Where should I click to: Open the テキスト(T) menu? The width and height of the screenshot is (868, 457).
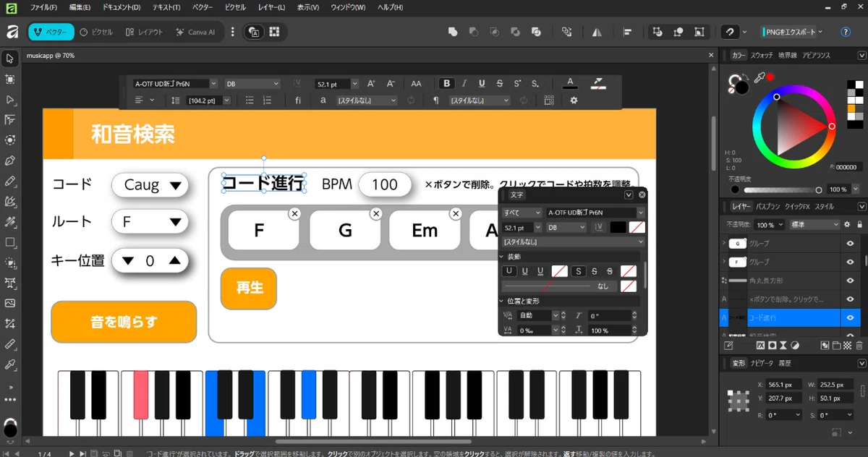[166, 7]
